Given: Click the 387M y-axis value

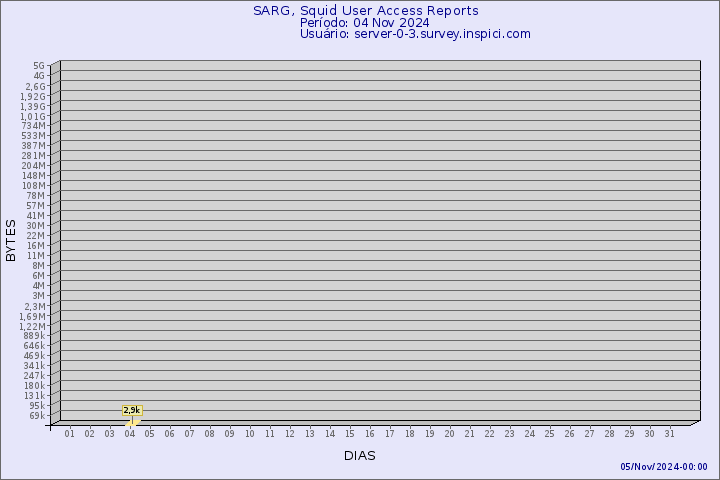Looking at the screenshot, I should click(34, 146).
